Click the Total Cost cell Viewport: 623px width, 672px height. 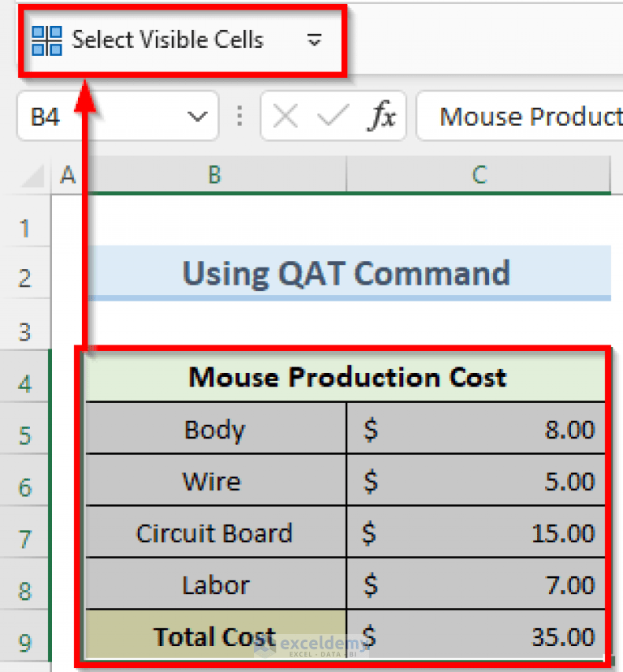[213, 637]
